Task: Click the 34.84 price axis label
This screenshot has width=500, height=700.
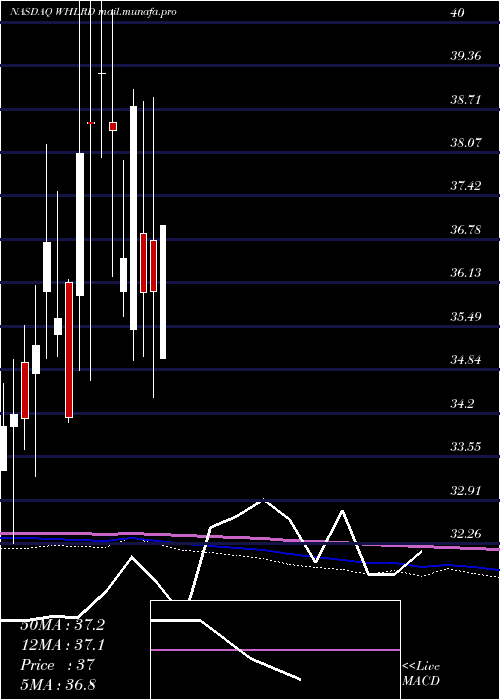Action: [x=466, y=359]
